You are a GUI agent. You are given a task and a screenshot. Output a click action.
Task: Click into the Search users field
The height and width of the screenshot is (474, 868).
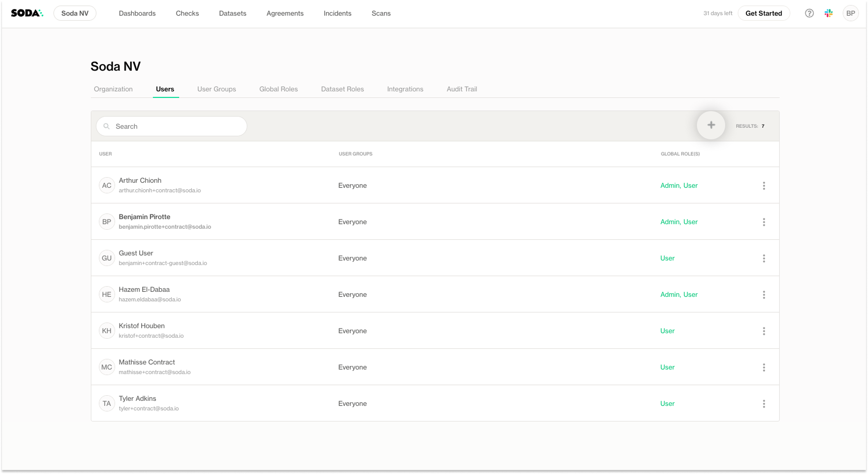(x=177, y=126)
